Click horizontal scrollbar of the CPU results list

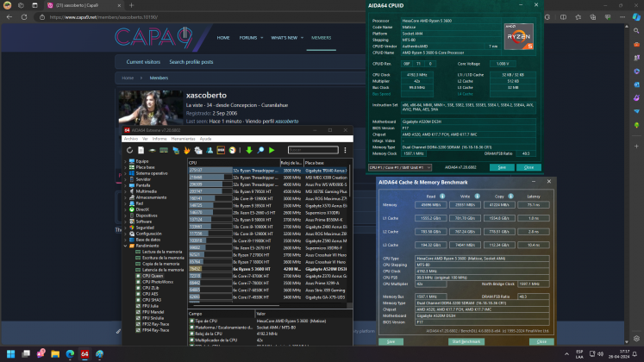pyautogui.click(x=236, y=305)
